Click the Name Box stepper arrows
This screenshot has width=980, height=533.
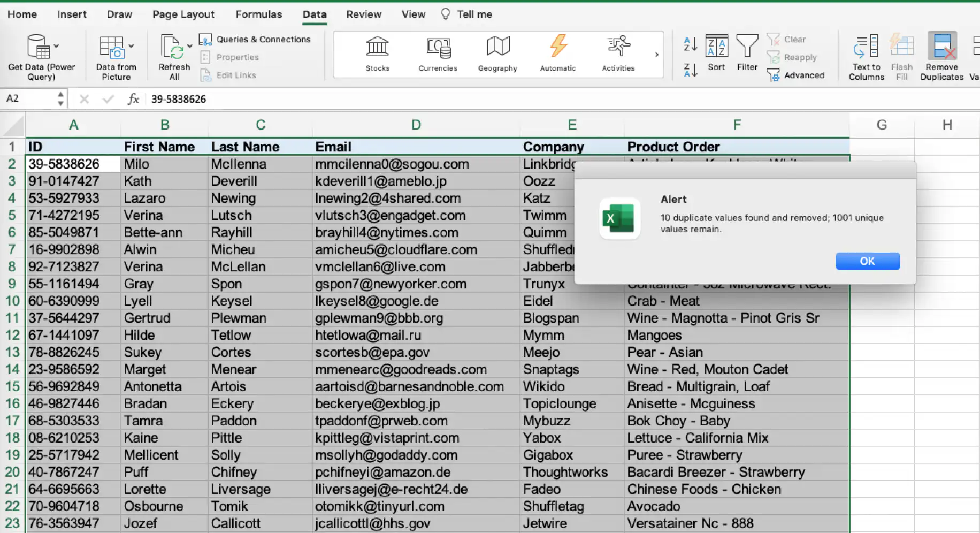pos(60,98)
